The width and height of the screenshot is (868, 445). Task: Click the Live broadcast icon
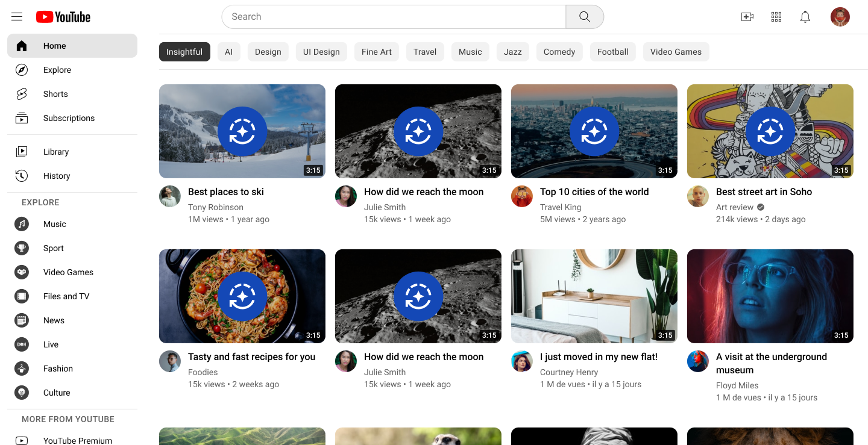tap(22, 344)
